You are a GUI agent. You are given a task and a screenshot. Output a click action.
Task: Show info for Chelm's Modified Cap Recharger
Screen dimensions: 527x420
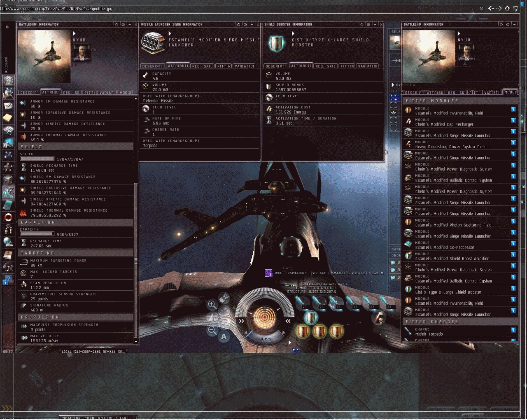click(513, 121)
